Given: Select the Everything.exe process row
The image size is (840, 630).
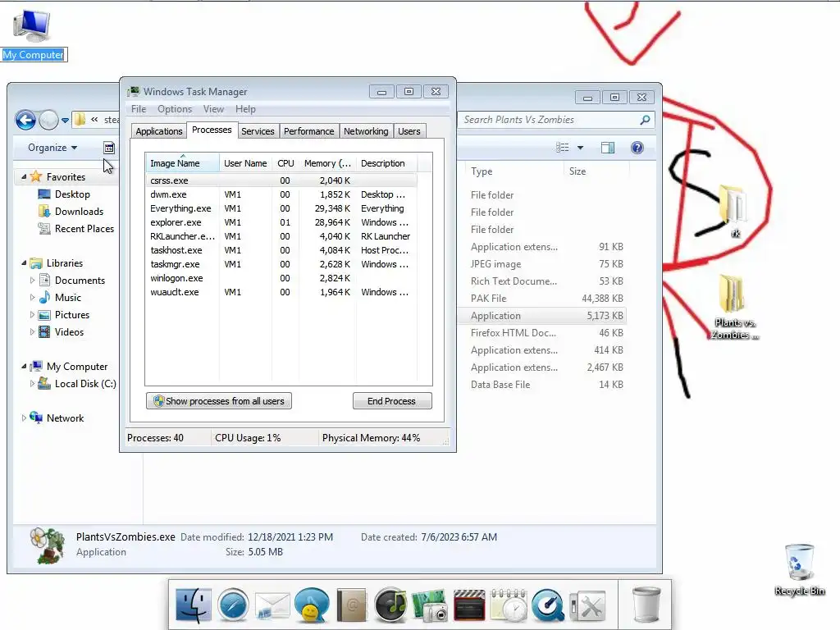Looking at the screenshot, I should (x=281, y=208).
